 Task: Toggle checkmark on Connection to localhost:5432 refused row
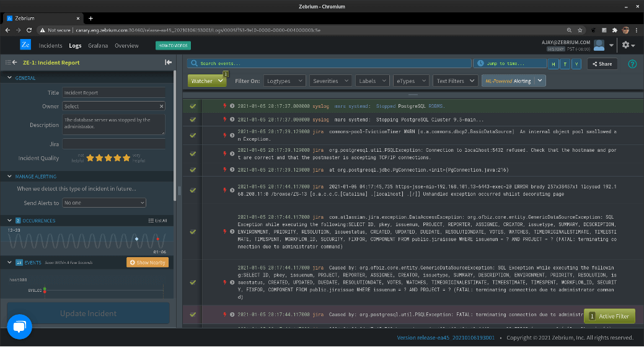pyautogui.click(x=193, y=154)
